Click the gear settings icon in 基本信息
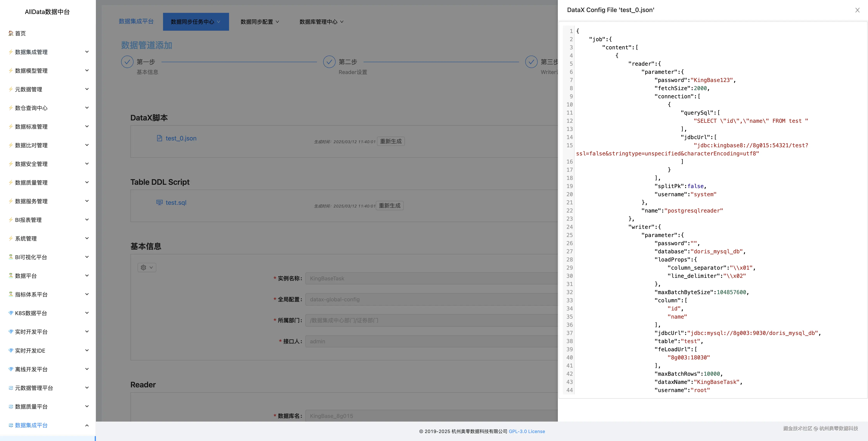Screen dimensions: 868x441 144,267
